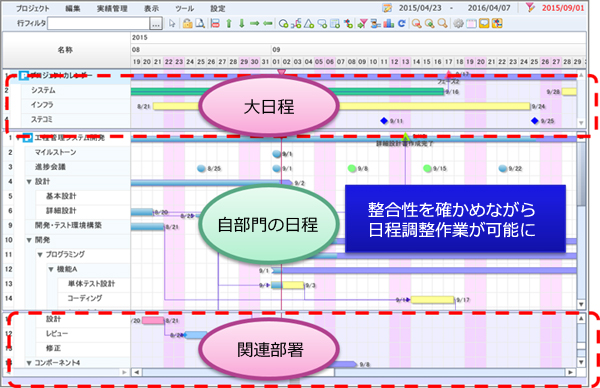Click the green down arrow icon
Image resolution: width=600 pixels, height=388 pixels.
tap(241, 24)
